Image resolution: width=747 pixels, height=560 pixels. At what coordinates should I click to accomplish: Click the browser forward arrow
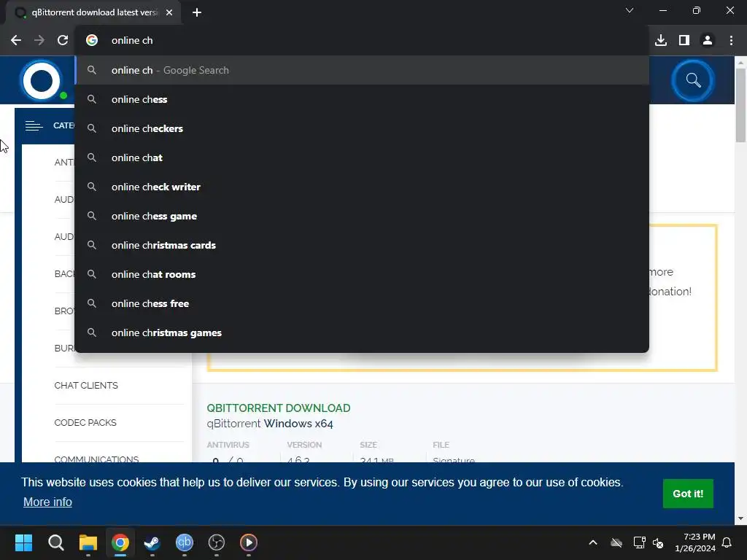click(x=39, y=41)
